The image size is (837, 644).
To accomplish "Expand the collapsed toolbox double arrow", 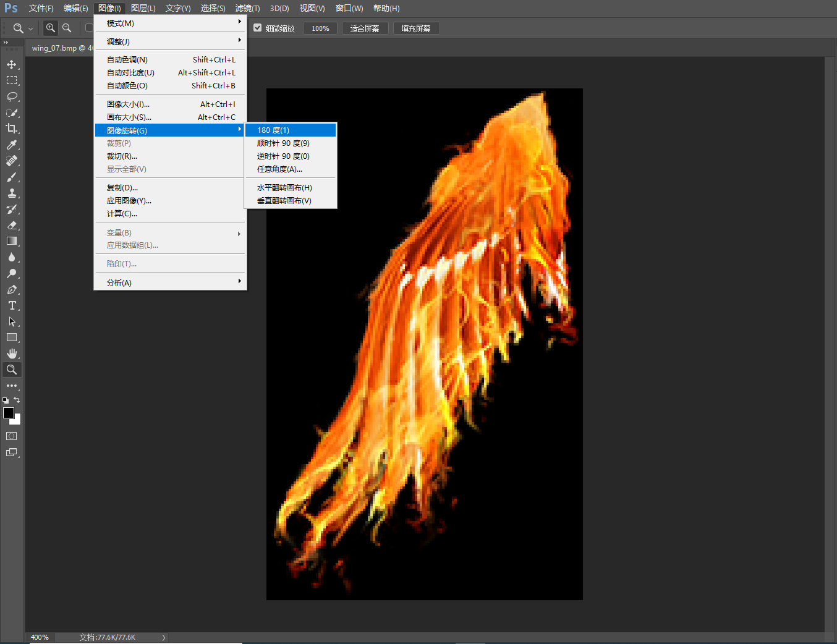I will point(6,43).
